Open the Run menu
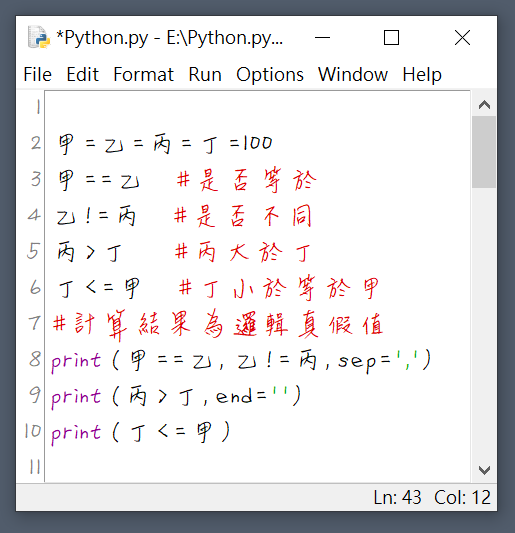This screenshot has height=533, width=515. pyautogui.click(x=205, y=74)
